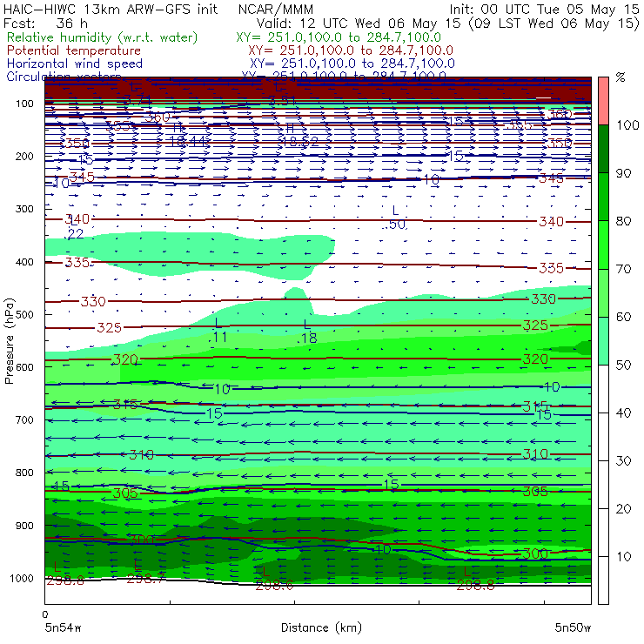This screenshot has height=644, width=644.
Task: Choose the 60–70% light green colorbar segment
Action: (x=603, y=292)
